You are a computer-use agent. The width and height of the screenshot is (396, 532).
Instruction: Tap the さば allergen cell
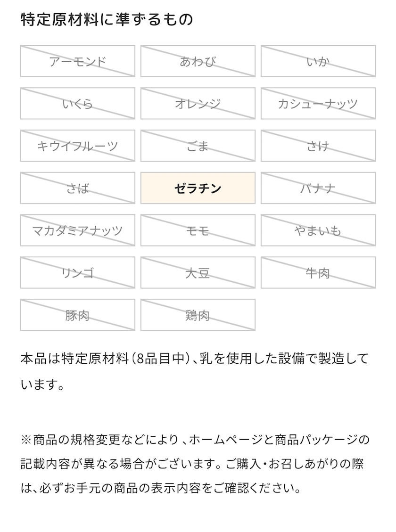point(77,188)
